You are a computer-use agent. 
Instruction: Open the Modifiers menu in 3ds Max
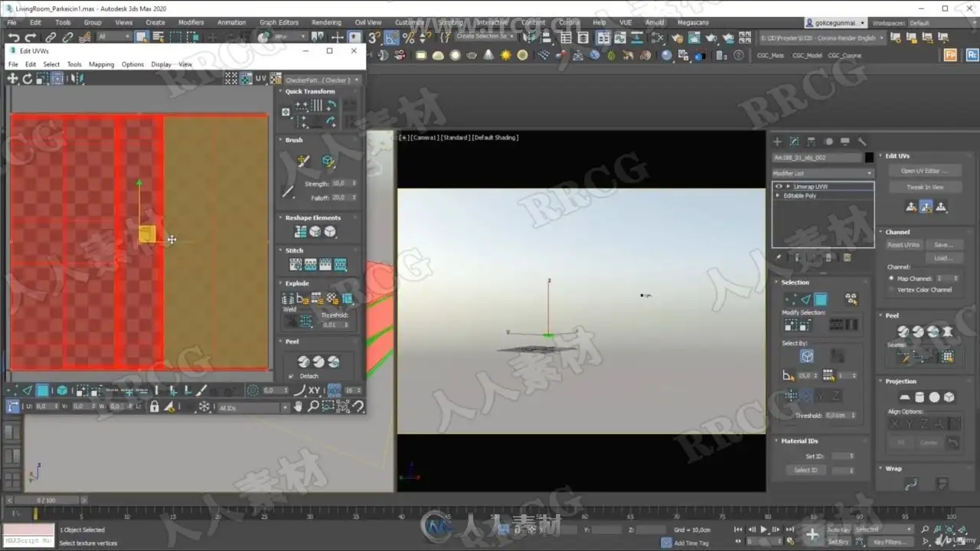(x=191, y=23)
